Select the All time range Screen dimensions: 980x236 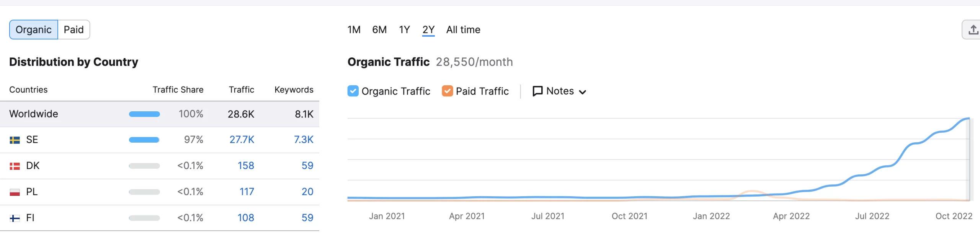pos(463,29)
